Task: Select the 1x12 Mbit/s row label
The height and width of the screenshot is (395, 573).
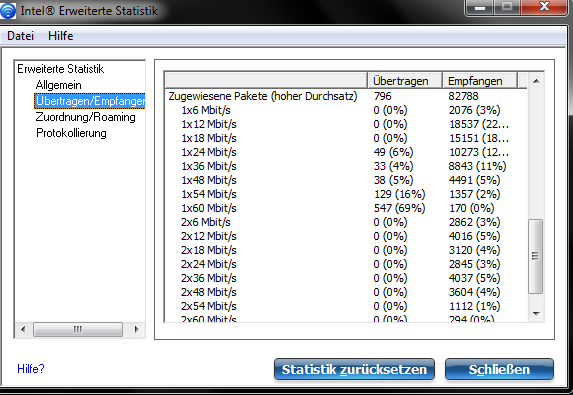Action: pyautogui.click(x=209, y=124)
